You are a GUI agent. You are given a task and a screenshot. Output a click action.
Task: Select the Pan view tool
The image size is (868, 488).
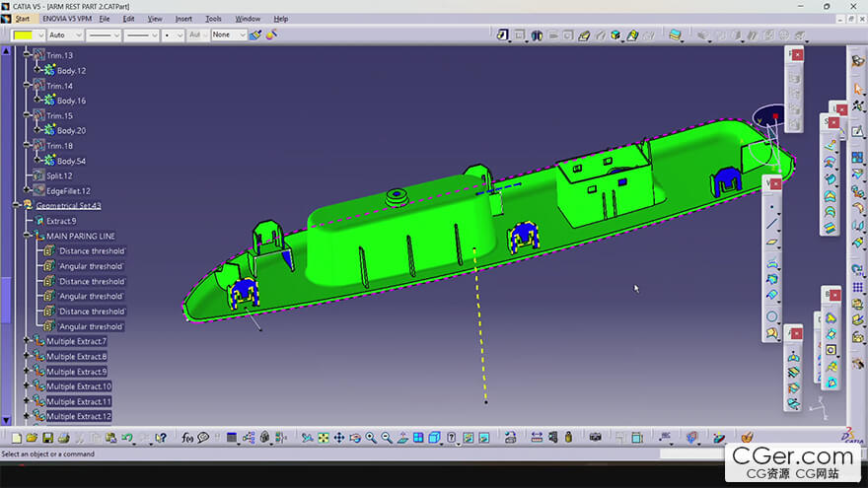pyautogui.click(x=339, y=437)
